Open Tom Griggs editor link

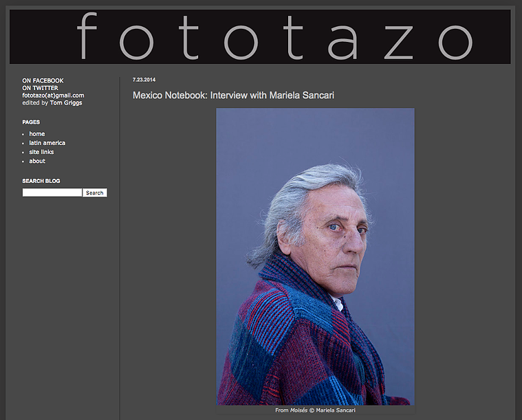pyautogui.click(x=66, y=102)
